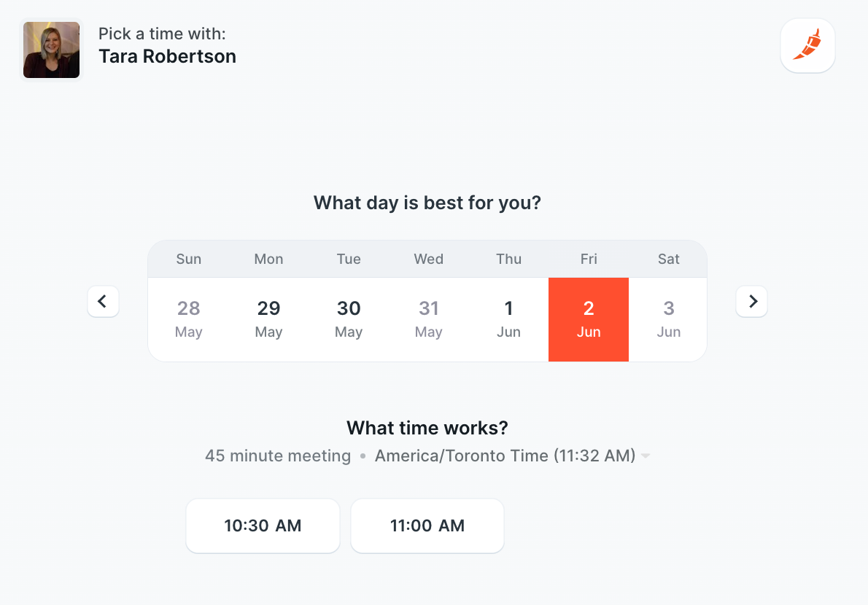Select Wednesday 31 May
The width and height of the screenshot is (868, 605).
(x=429, y=319)
